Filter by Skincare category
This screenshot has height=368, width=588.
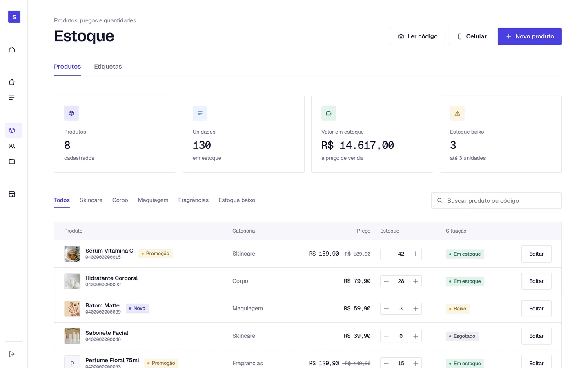click(91, 200)
